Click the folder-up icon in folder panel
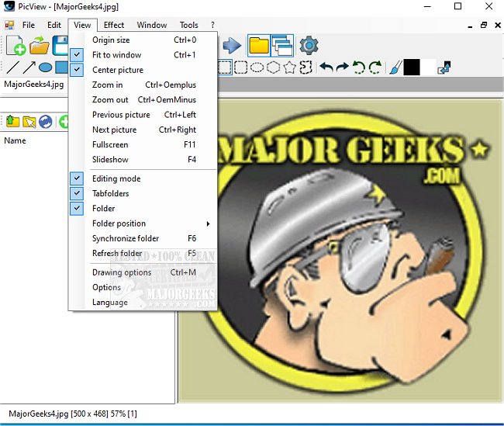Image resolution: width=504 pixels, height=426 pixels. click(12, 121)
